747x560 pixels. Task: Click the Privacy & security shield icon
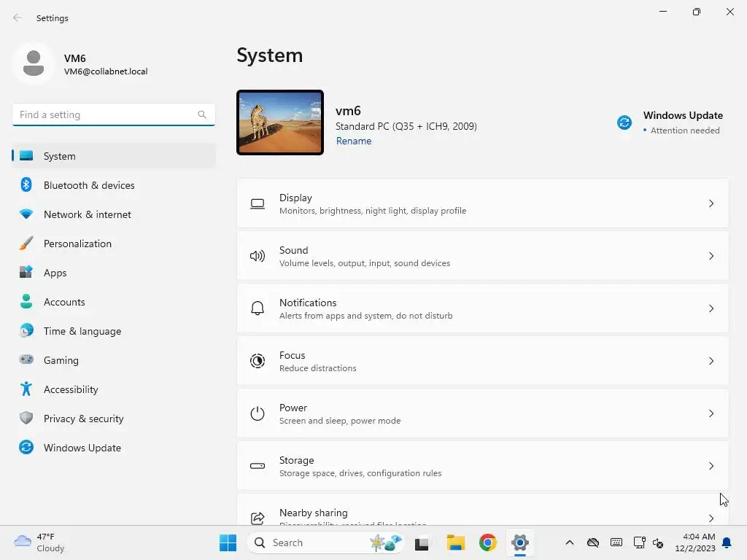click(26, 418)
